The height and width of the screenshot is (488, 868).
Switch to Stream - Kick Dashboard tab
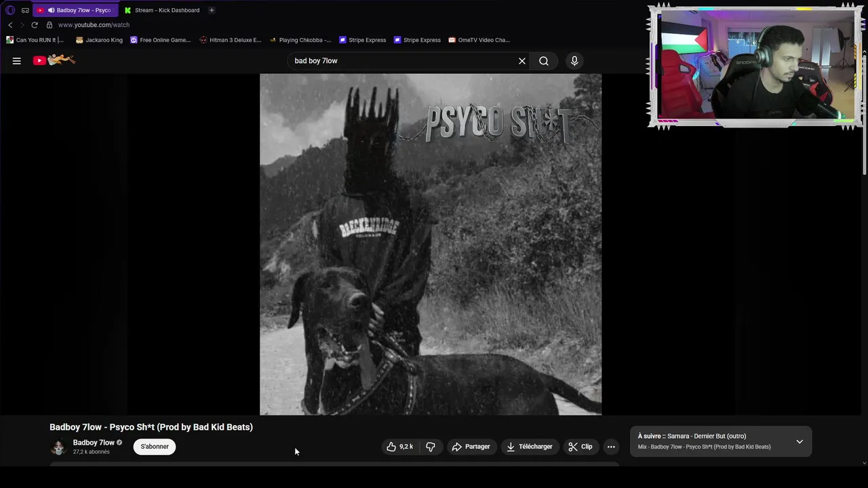[162, 10]
